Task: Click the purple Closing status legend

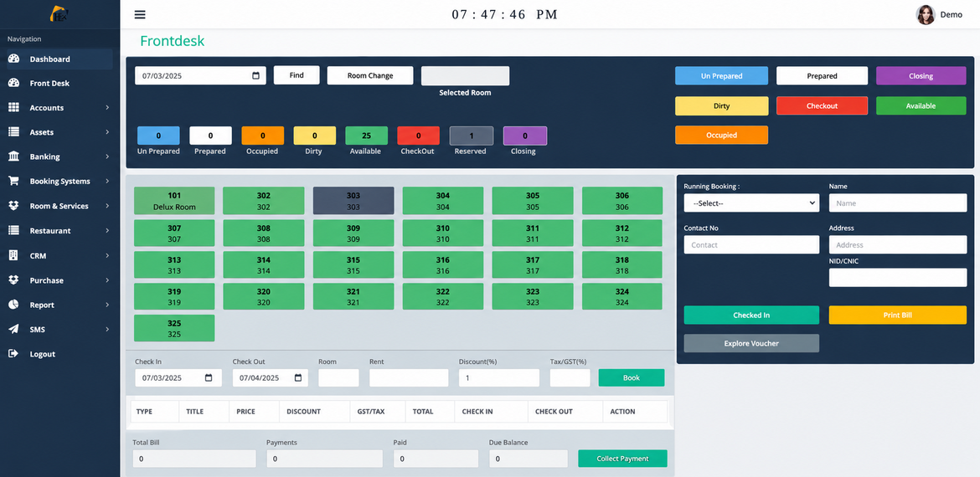Action: tap(921, 75)
